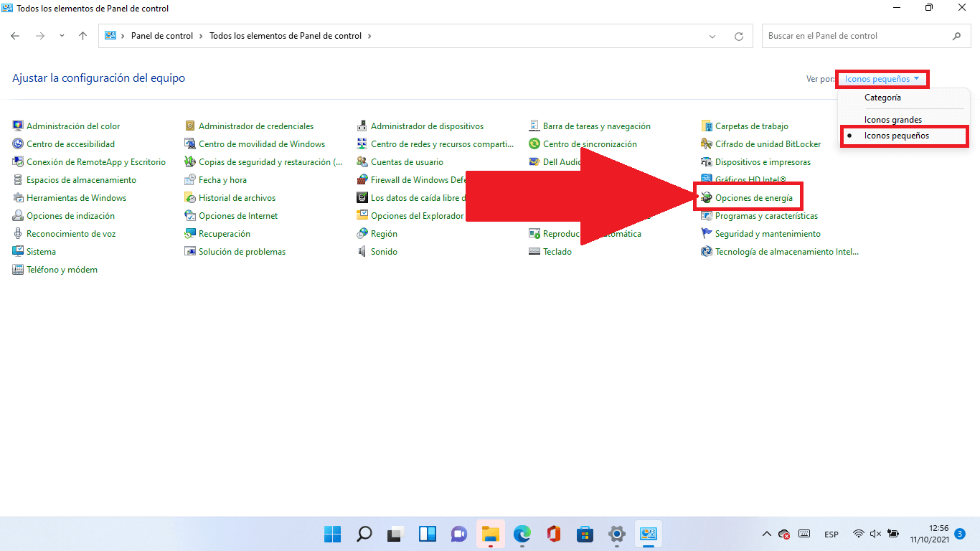This screenshot has height=551, width=980.
Task: Click the up-one-level arrow
Action: pyautogui.click(x=83, y=36)
